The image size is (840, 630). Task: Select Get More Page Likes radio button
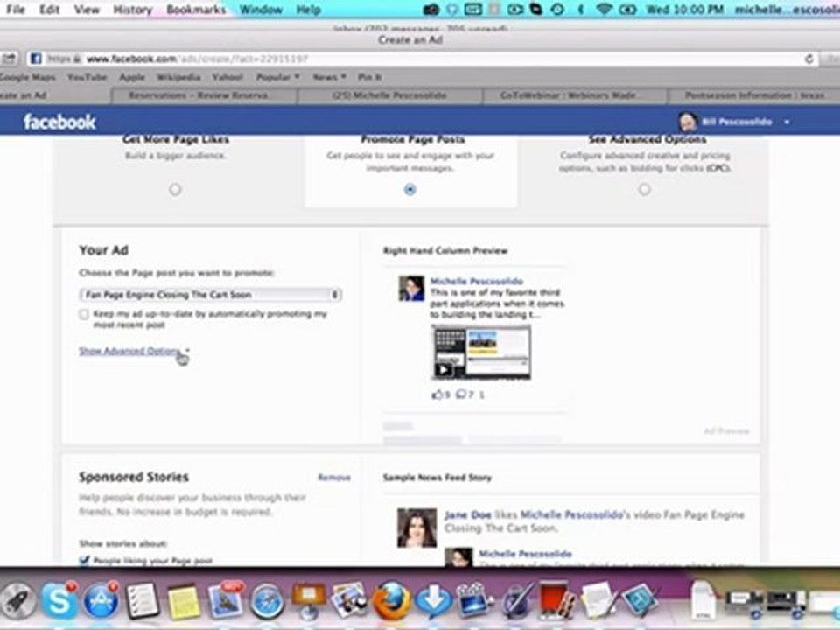(x=175, y=189)
